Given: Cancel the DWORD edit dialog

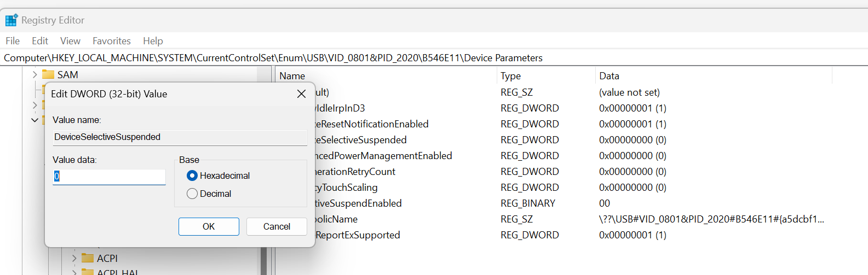Looking at the screenshot, I should (x=277, y=226).
